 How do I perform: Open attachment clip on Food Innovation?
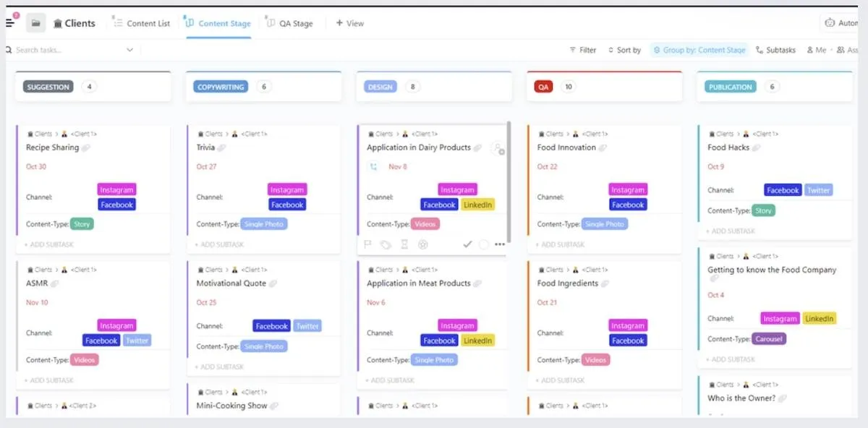[603, 147]
